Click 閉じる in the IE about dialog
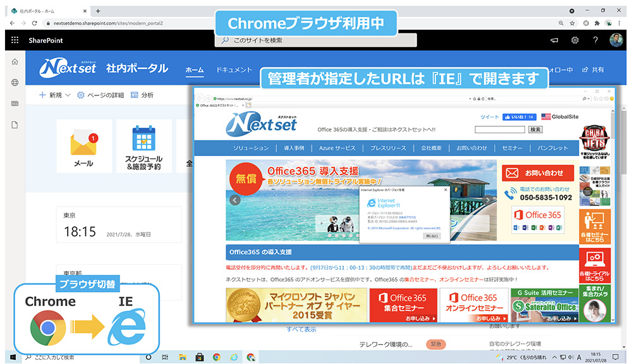Viewport: 632px width, 364px height. 432,236
